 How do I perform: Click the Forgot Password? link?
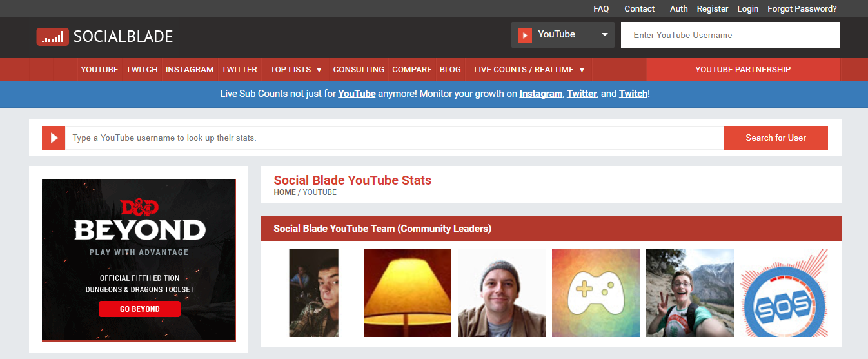(x=802, y=9)
